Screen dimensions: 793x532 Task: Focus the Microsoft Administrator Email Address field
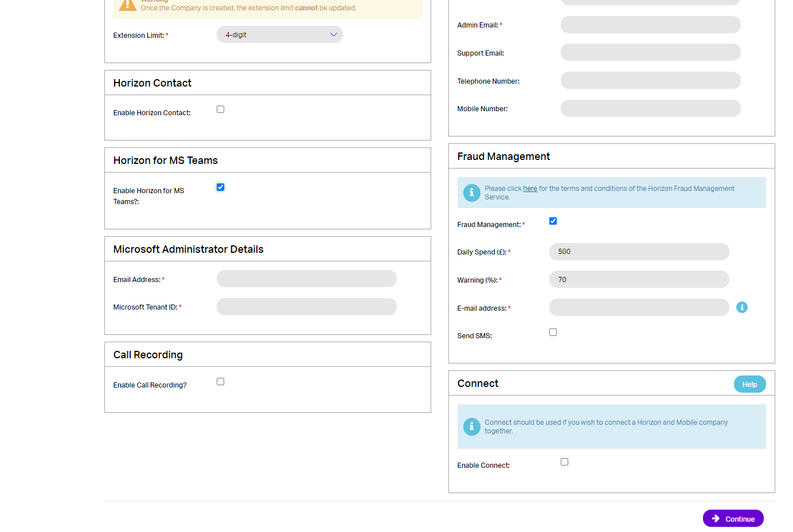[307, 279]
